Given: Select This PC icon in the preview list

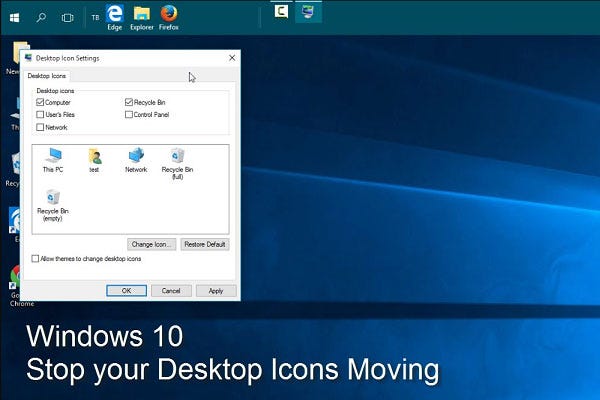Looking at the screenshot, I should tap(53, 160).
